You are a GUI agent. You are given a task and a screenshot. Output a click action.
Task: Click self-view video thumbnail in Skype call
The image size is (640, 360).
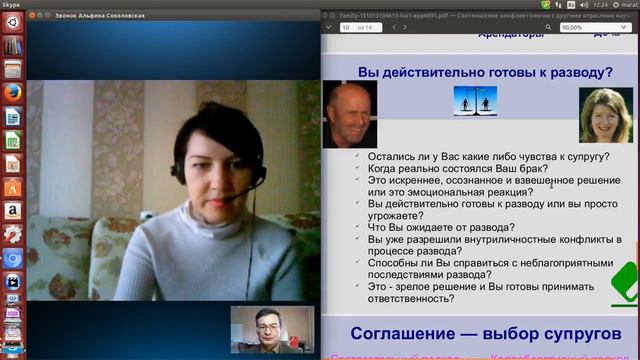pos(273,329)
